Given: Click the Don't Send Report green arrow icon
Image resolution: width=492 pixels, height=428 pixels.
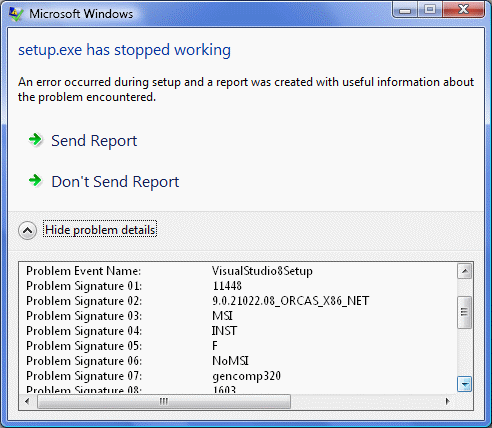Looking at the screenshot, I should click(x=35, y=181).
